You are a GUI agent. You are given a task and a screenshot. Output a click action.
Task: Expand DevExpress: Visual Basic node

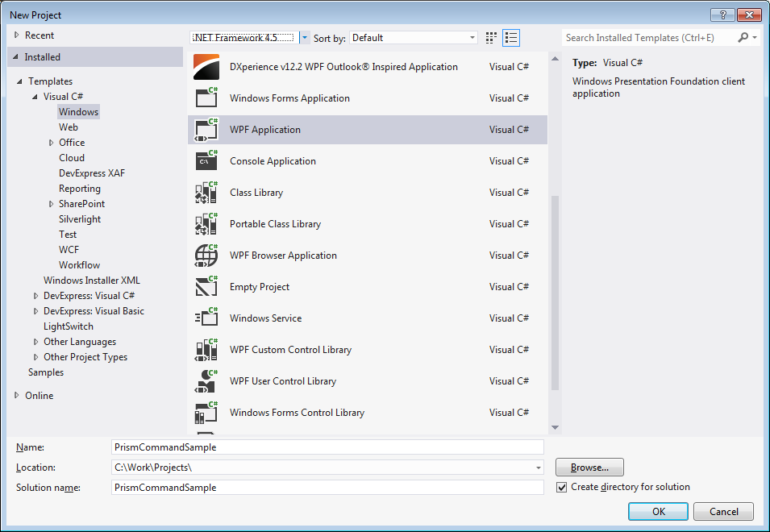[x=35, y=311]
